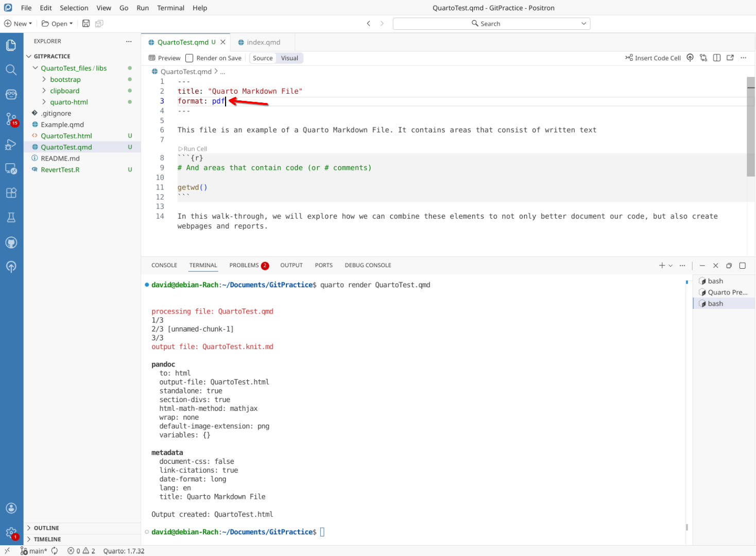Open the Search view in activity bar
Image resolution: width=756 pixels, height=556 pixels.
coord(11,69)
